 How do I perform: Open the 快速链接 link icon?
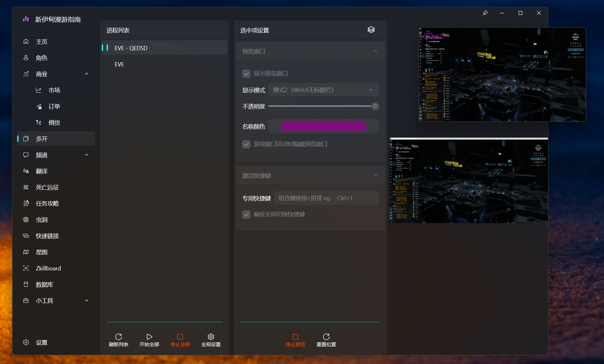pos(26,236)
